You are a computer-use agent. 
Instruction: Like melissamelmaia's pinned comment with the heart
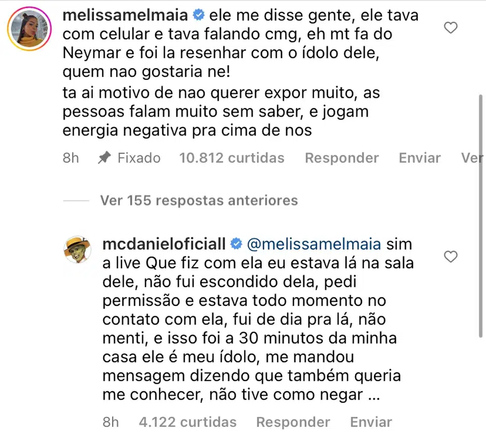pos(451,29)
